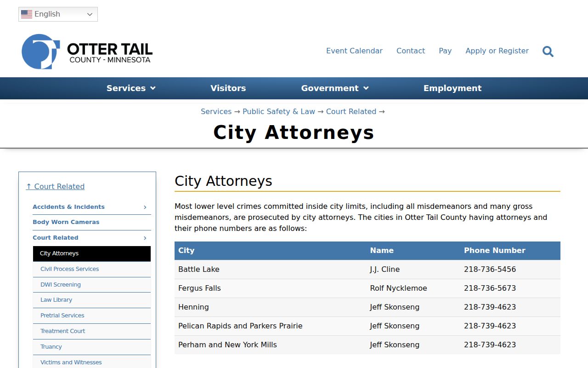This screenshot has height=368, width=588.
Task: Click phone number 218-736-5673
Action: point(490,288)
